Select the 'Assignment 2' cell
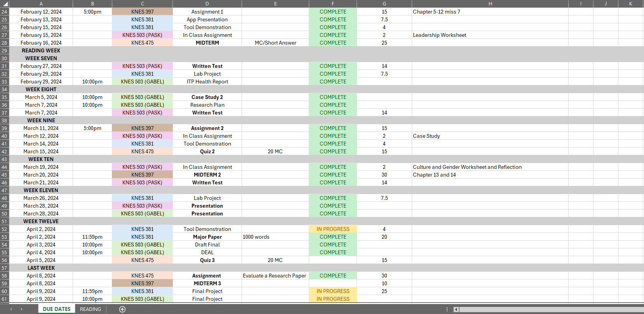 point(207,128)
